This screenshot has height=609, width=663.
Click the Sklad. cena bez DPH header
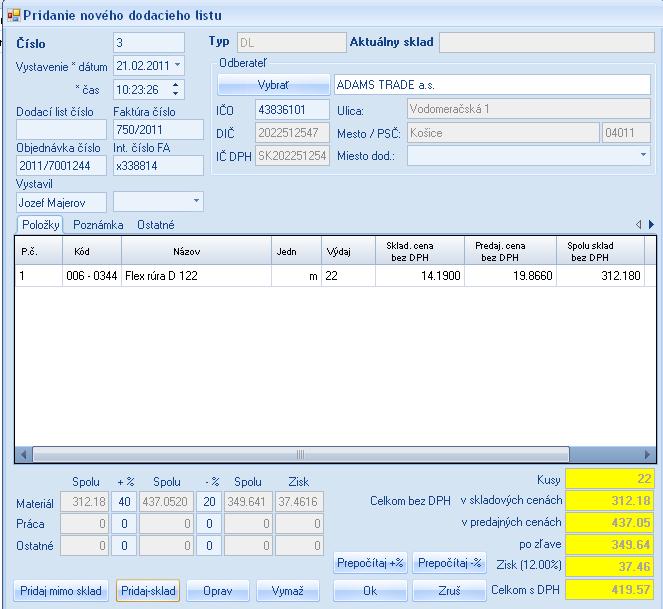[420, 251]
